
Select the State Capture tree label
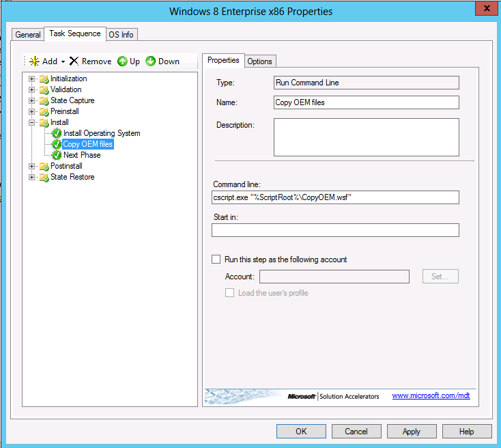pos(72,100)
